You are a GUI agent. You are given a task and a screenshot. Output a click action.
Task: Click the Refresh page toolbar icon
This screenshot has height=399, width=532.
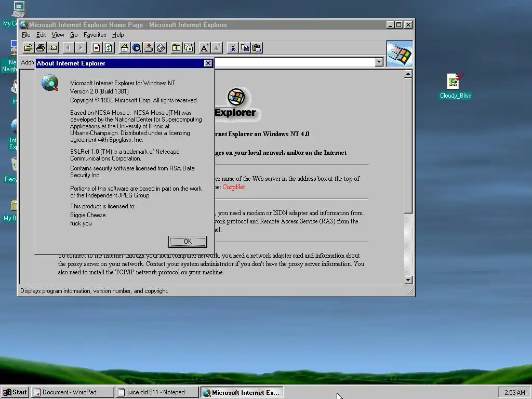click(109, 48)
